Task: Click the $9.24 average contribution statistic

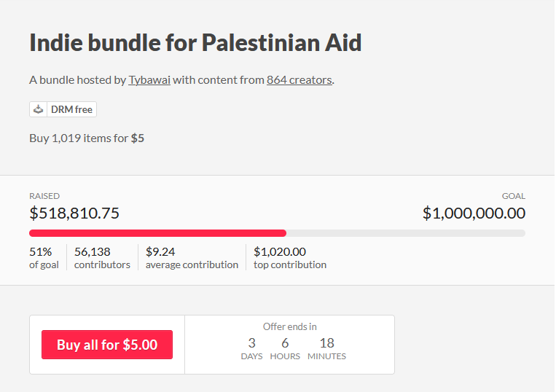Action: point(192,258)
